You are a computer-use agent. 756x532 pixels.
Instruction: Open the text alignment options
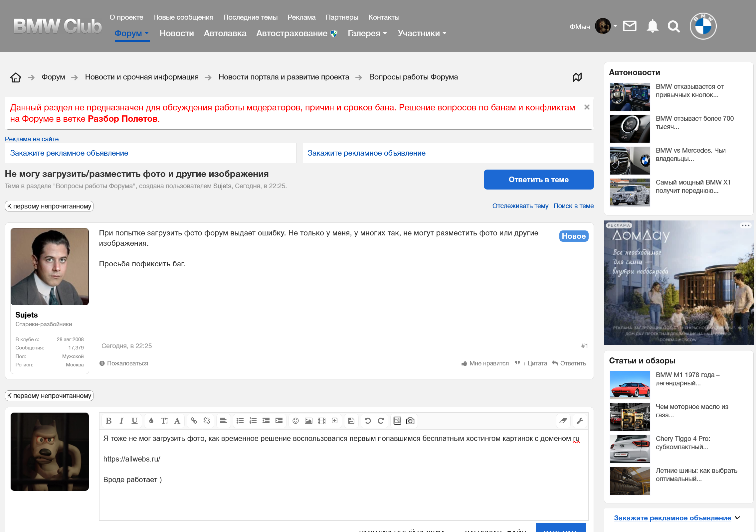point(223,421)
